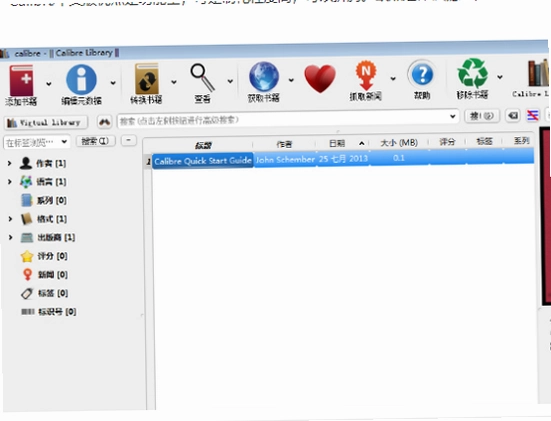Click the Get books globe icon
This screenshot has width=551, height=421.
(264, 77)
